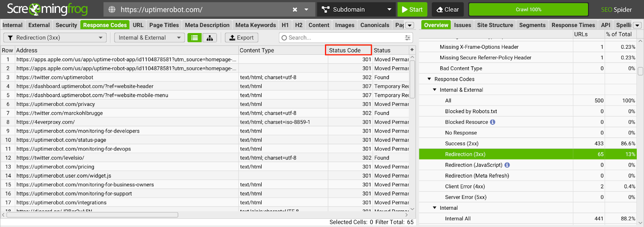Viewport: 644px width, 227px height.
Task: Select Missing X-Frame-Options Header row
Action: pyautogui.click(x=528, y=47)
